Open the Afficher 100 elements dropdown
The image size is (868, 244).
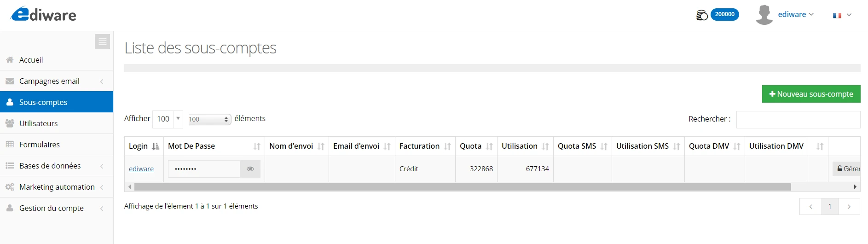pos(168,119)
